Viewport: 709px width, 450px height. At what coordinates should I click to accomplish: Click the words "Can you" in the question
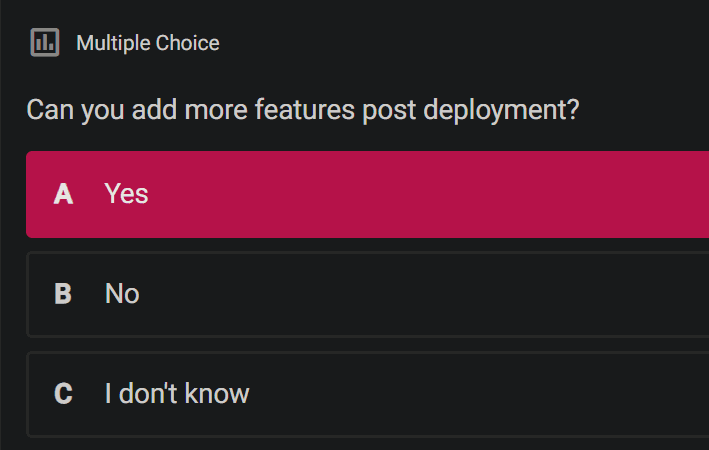pos(76,110)
